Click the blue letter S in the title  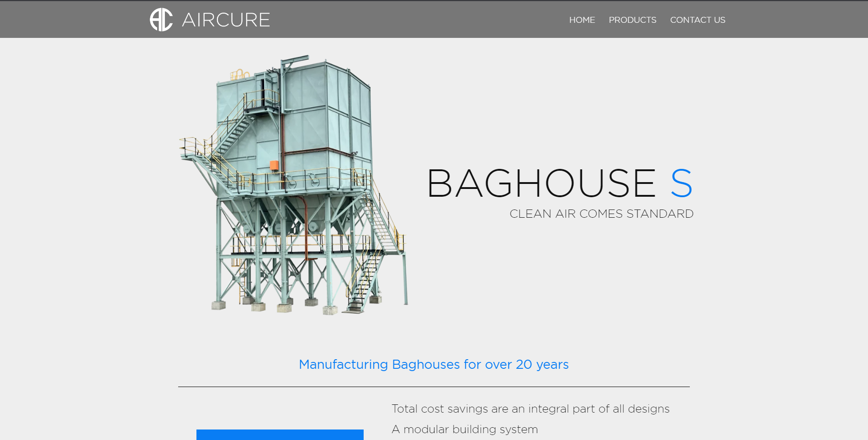tap(681, 183)
